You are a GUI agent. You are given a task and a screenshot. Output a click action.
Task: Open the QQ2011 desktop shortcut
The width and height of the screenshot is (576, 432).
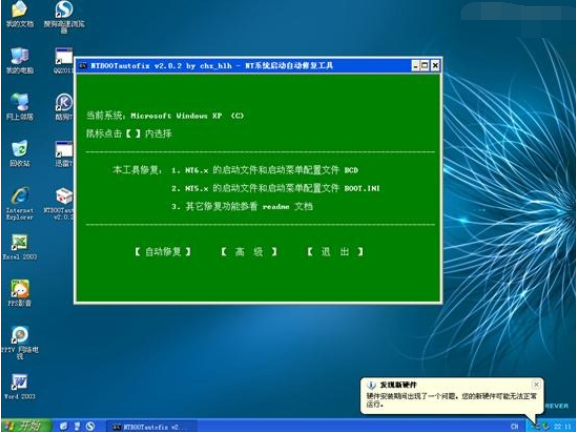point(63,61)
